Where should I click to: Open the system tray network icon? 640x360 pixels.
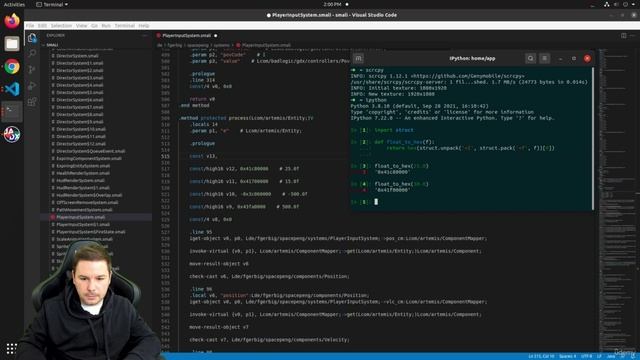[x=607, y=4]
